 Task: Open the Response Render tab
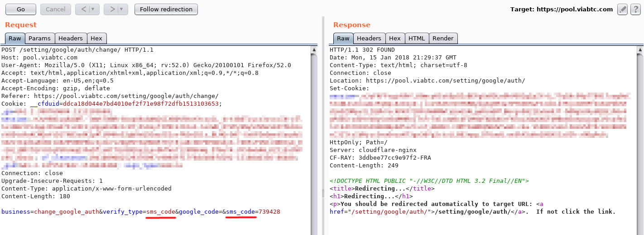(x=443, y=39)
